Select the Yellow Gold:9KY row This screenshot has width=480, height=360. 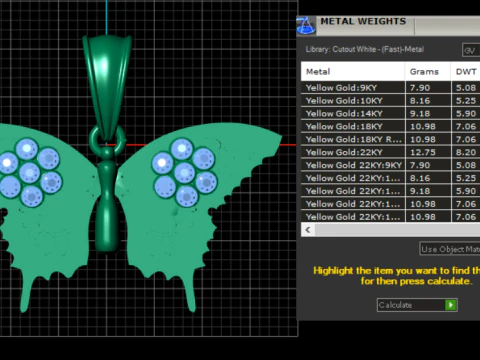click(x=390, y=88)
